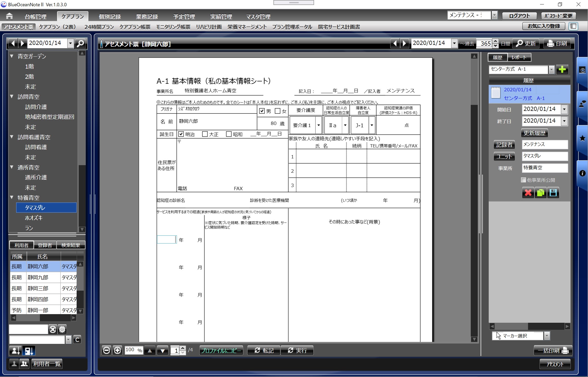Open the マーカー選択 dropdown
This screenshot has width=588, height=377.
click(547, 336)
